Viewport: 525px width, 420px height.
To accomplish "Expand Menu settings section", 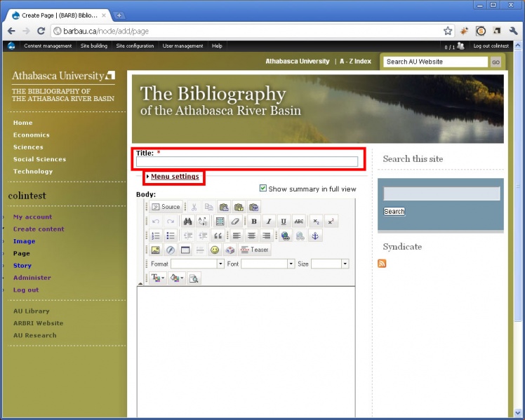I will tap(175, 176).
